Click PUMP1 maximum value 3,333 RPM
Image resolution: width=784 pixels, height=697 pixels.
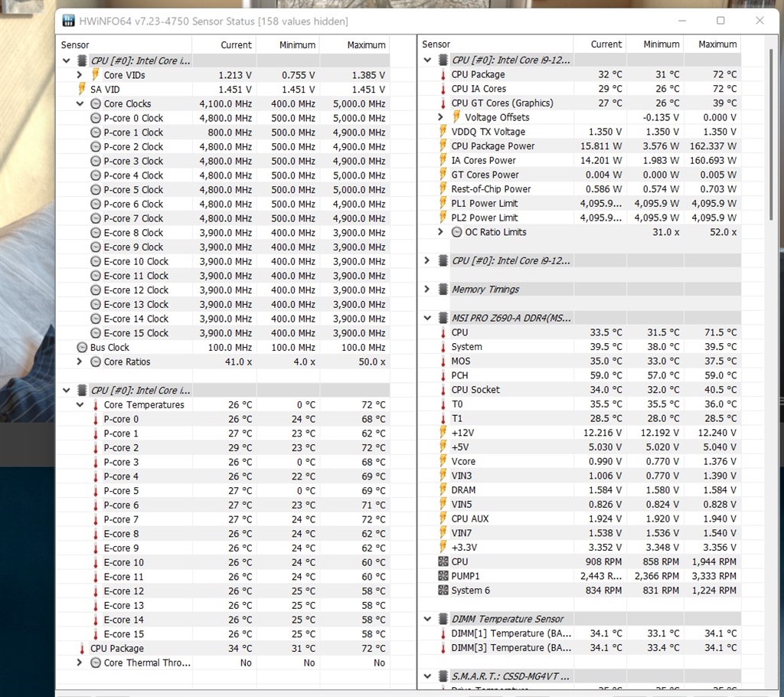pos(714,576)
